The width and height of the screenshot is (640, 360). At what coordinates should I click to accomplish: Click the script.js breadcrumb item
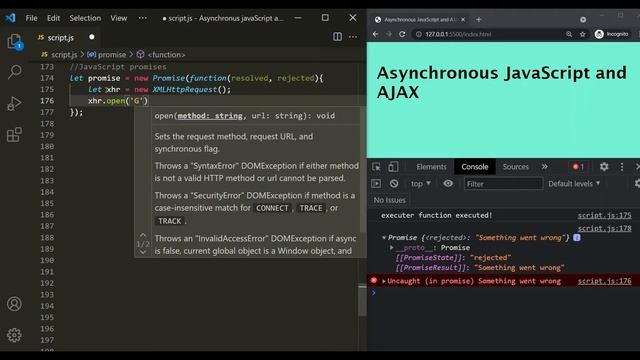(59, 54)
